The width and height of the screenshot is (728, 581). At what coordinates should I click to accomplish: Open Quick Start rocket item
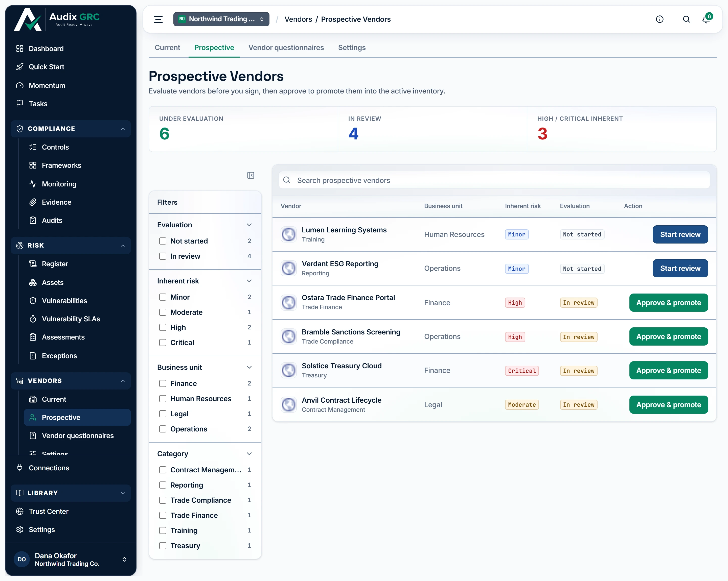[x=71, y=67]
